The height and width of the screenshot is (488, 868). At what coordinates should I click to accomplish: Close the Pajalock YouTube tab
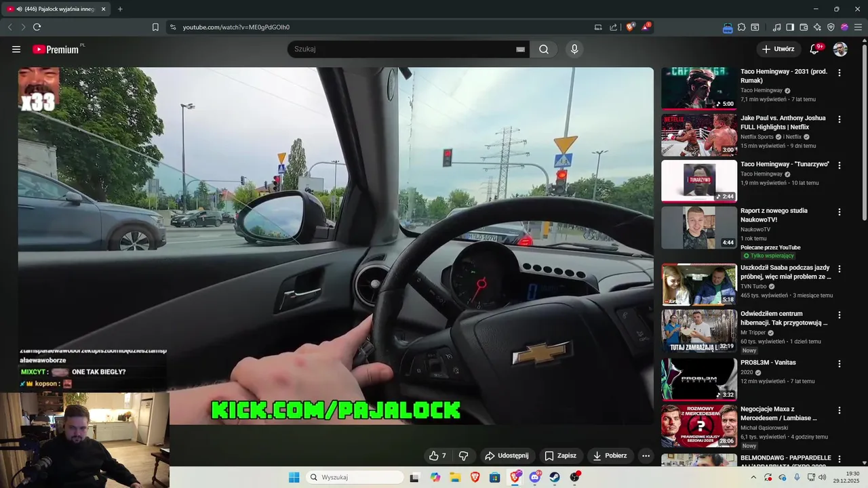click(x=104, y=9)
